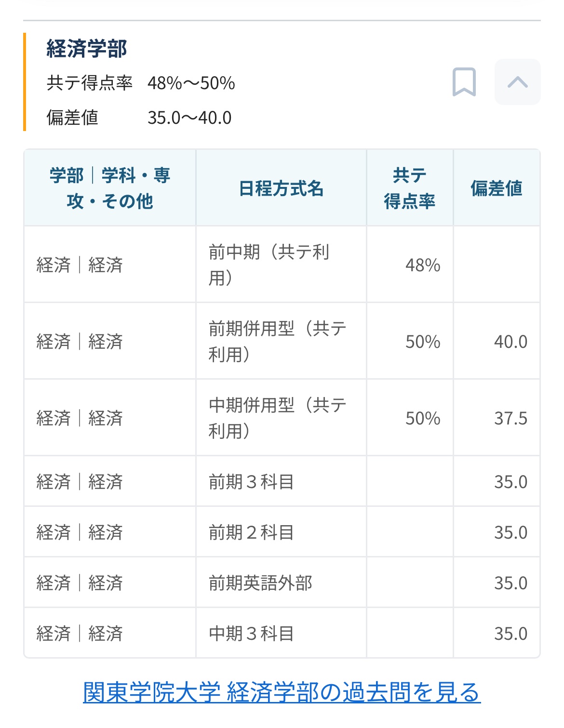This screenshot has width=564, height=728.
Task: Select the 前期英語外部 row
Action: coord(282,582)
